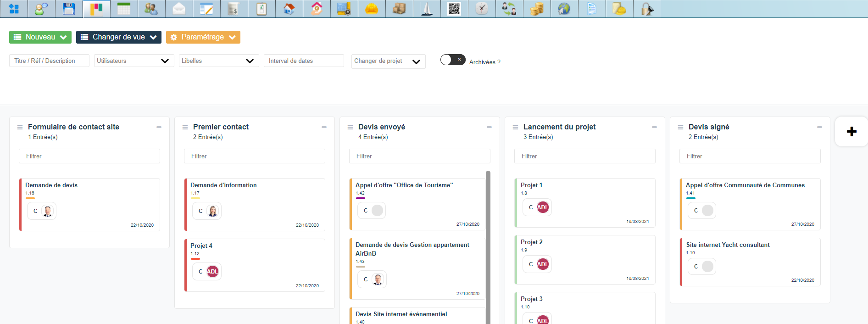Click purple label bar on Office de Tourisme card
868x324 pixels.
tap(361, 198)
